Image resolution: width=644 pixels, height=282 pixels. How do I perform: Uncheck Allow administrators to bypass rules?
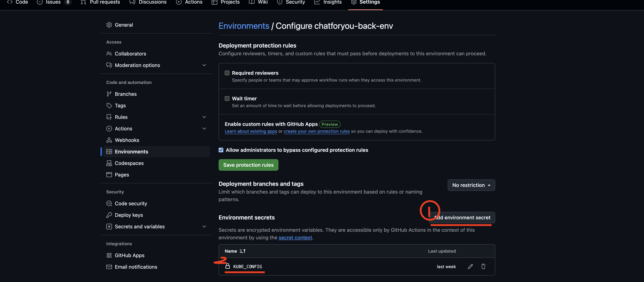click(x=221, y=150)
